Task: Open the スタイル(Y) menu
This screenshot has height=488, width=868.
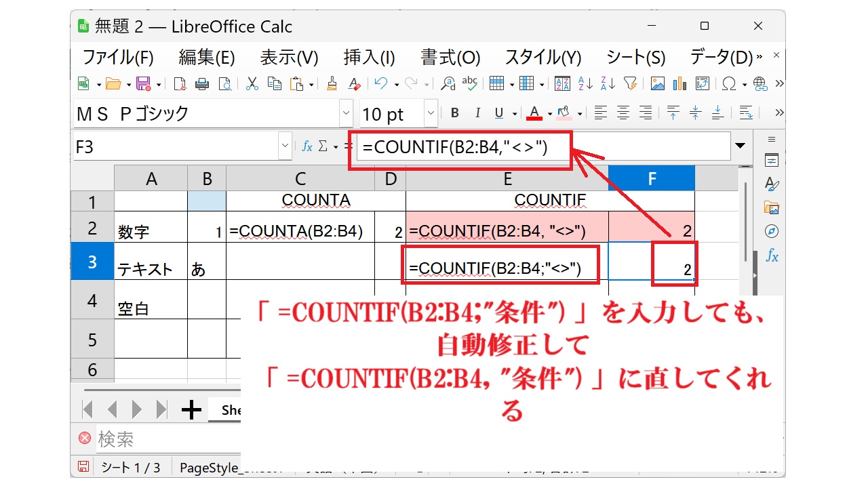Action: coord(543,58)
